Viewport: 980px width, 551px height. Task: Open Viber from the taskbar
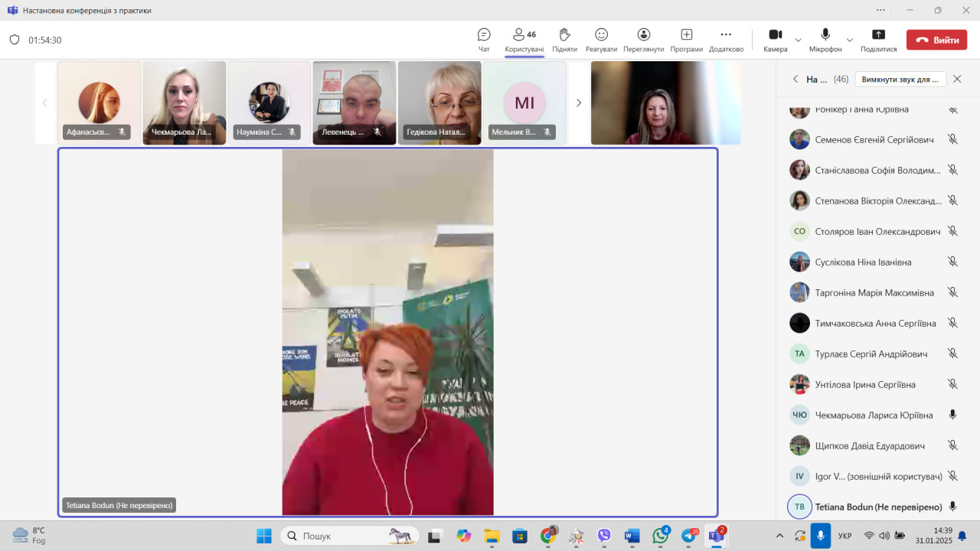[604, 536]
